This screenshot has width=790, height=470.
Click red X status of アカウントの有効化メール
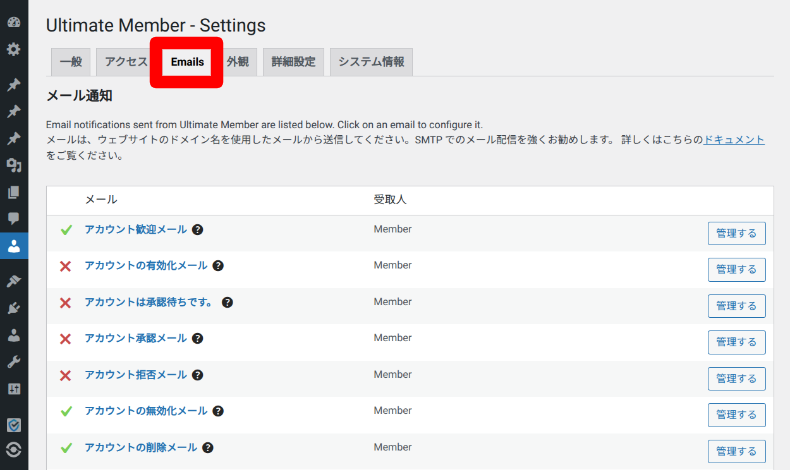coord(65,266)
